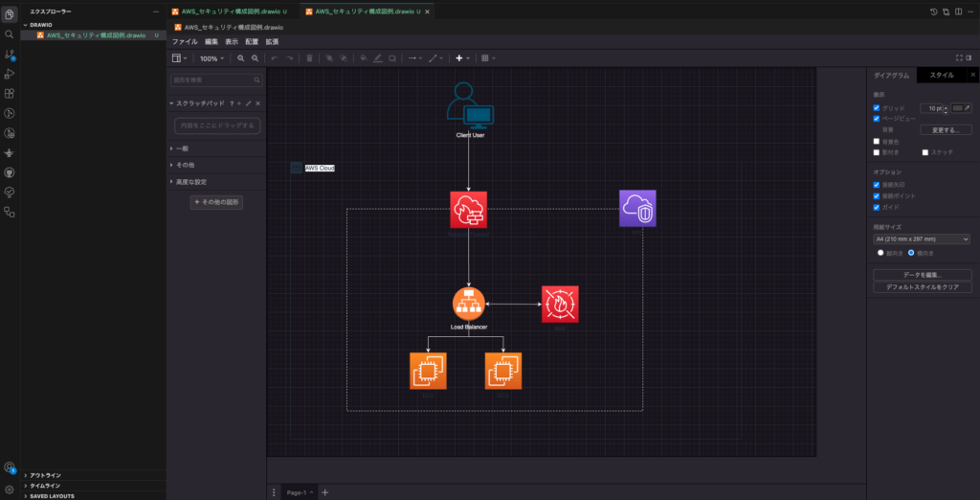Open the Source Control view in activity bar
The height and width of the screenshot is (500, 980).
pos(10,54)
